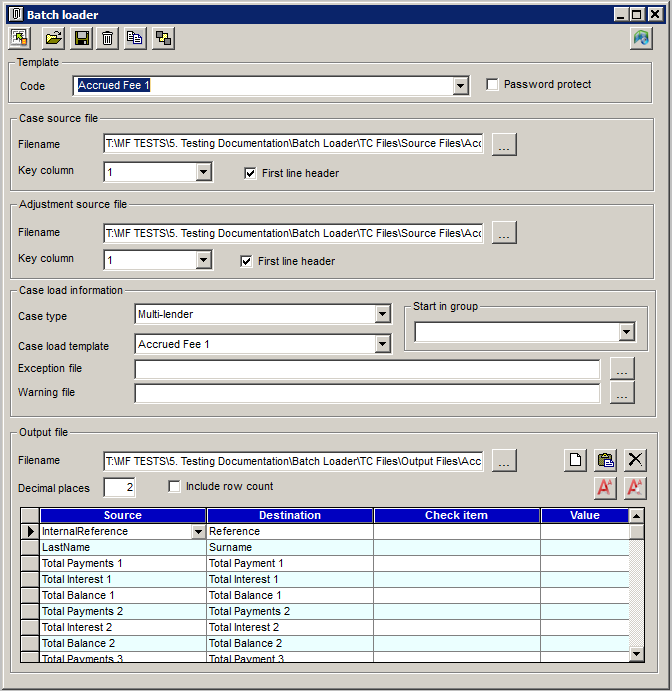Uncheck First line header in Case source file
Viewport: 672px width, 691px height.
(x=250, y=173)
